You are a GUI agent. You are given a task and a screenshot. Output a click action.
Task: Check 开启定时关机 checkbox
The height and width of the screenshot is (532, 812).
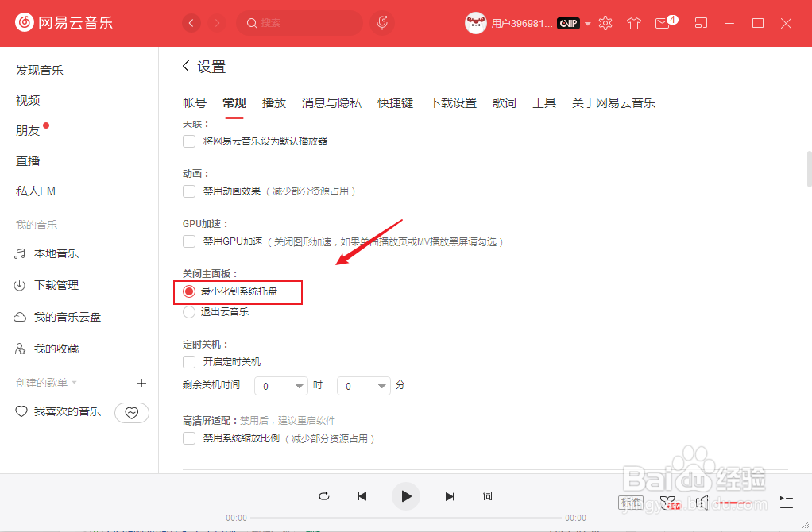point(189,362)
